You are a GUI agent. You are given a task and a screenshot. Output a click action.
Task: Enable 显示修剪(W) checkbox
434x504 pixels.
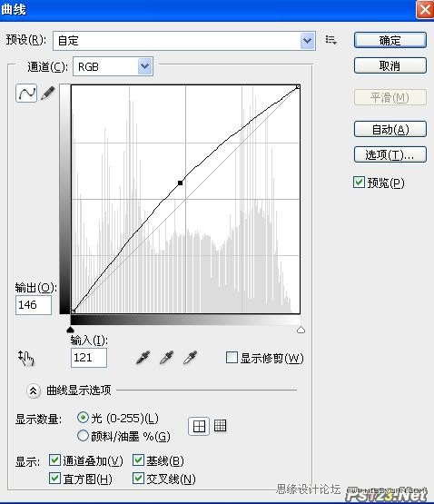coord(232,358)
